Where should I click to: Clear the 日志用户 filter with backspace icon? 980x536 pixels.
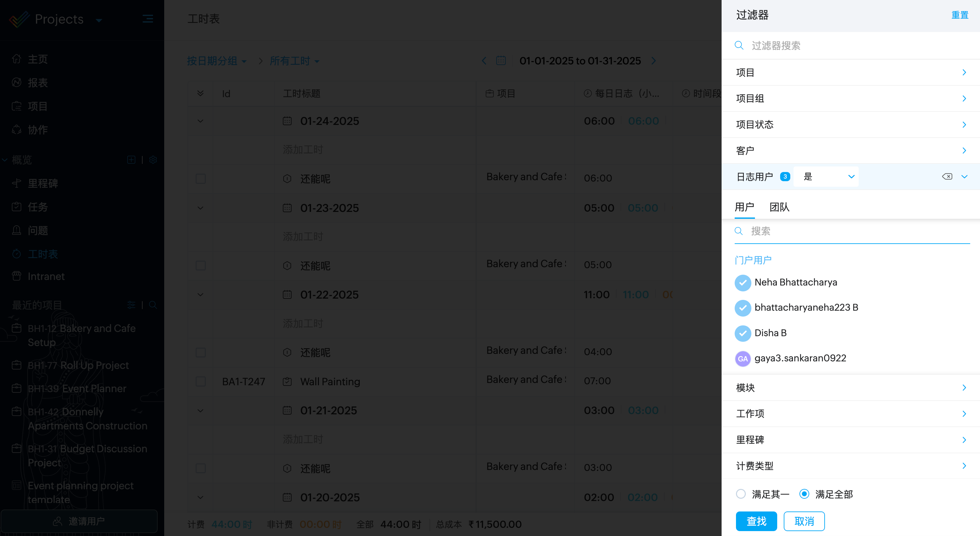pyautogui.click(x=947, y=177)
